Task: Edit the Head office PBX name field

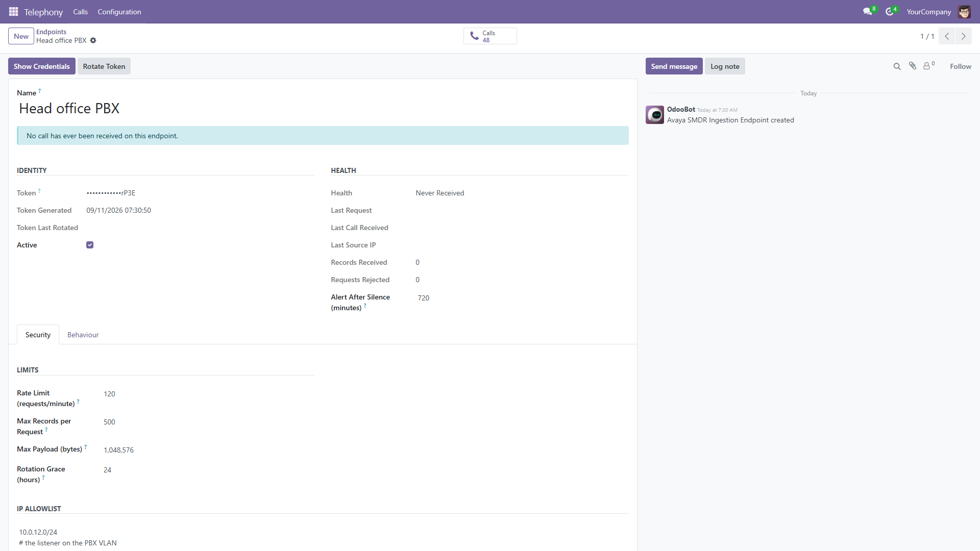Action: tap(323, 108)
